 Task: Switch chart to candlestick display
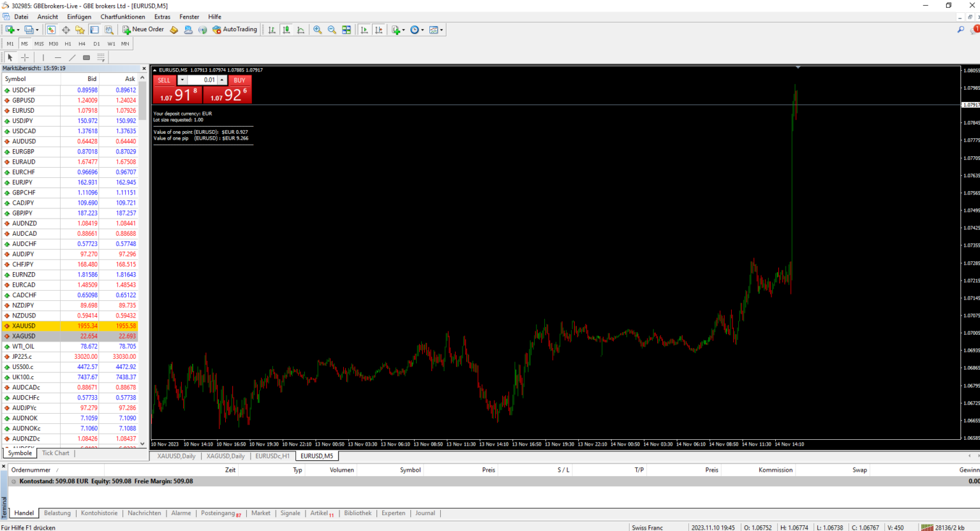(286, 30)
